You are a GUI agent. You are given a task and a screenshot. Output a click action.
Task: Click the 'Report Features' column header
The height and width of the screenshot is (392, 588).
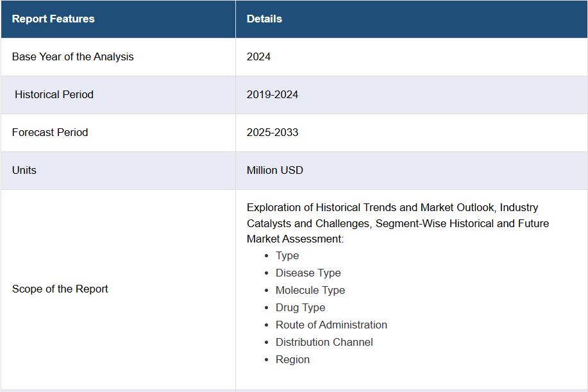tap(118, 19)
